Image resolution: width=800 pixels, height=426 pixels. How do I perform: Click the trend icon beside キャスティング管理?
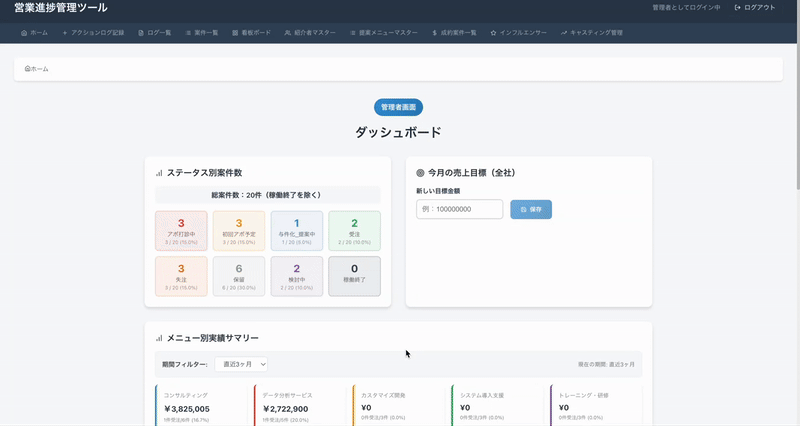point(564,33)
